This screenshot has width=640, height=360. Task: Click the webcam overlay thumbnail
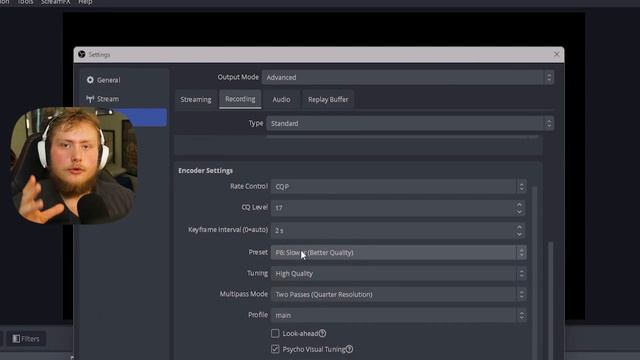point(73,166)
